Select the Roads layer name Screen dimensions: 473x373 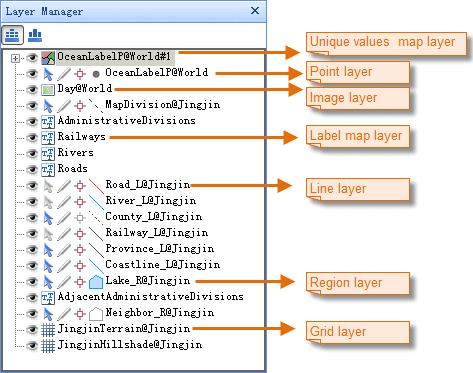click(72, 169)
